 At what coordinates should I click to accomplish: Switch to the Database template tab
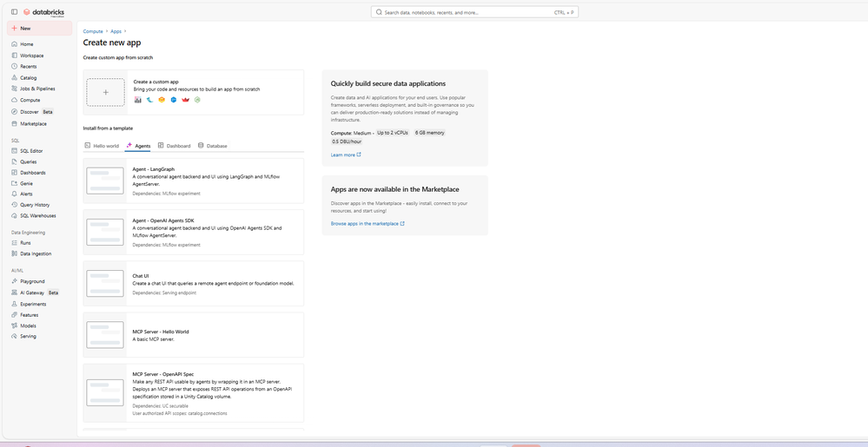(x=213, y=146)
